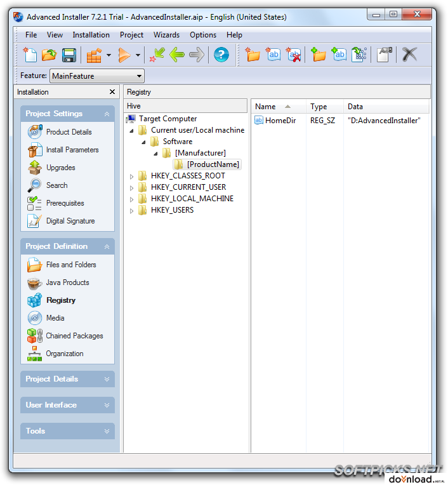The width and height of the screenshot is (448, 485).
Task: Open the Feature MainFeature combo box
Action: pyautogui.click(x=97, y=76)
